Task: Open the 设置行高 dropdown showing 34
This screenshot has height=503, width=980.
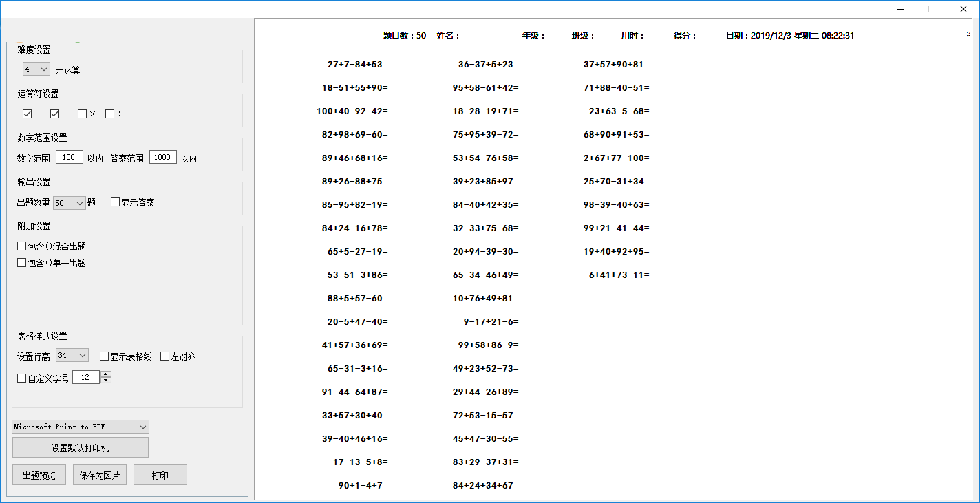Action: 72,356
